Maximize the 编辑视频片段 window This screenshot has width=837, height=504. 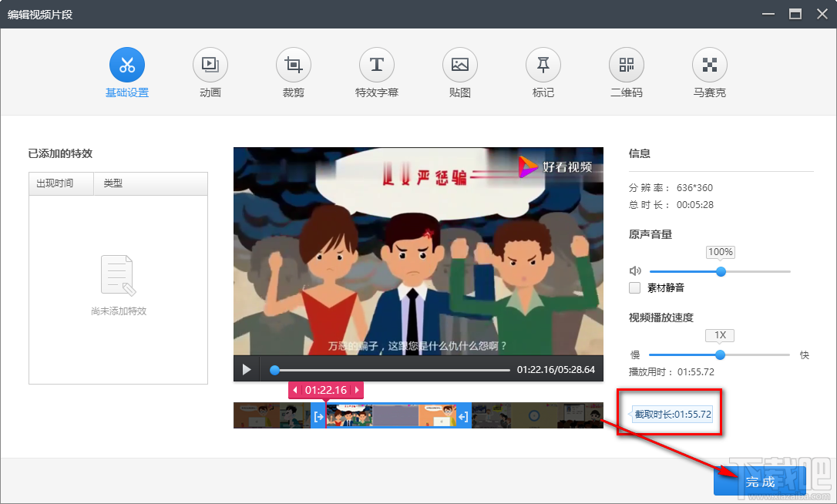tap(795, 14)
